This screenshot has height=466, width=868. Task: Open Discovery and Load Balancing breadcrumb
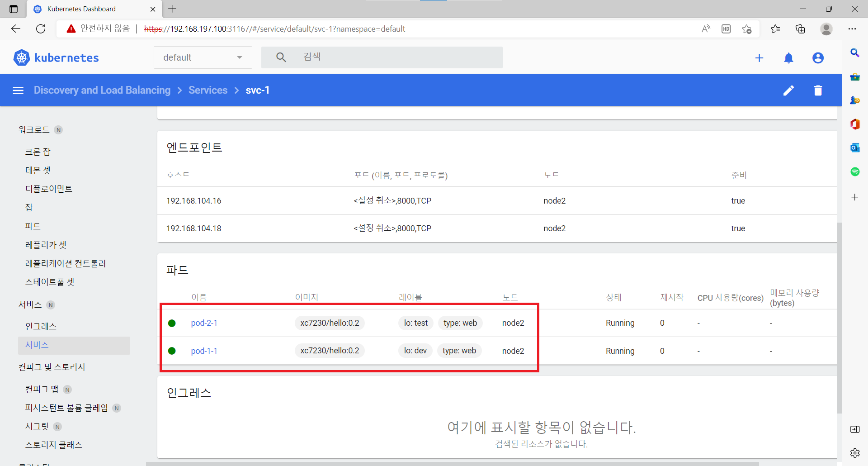pos(102,90)
